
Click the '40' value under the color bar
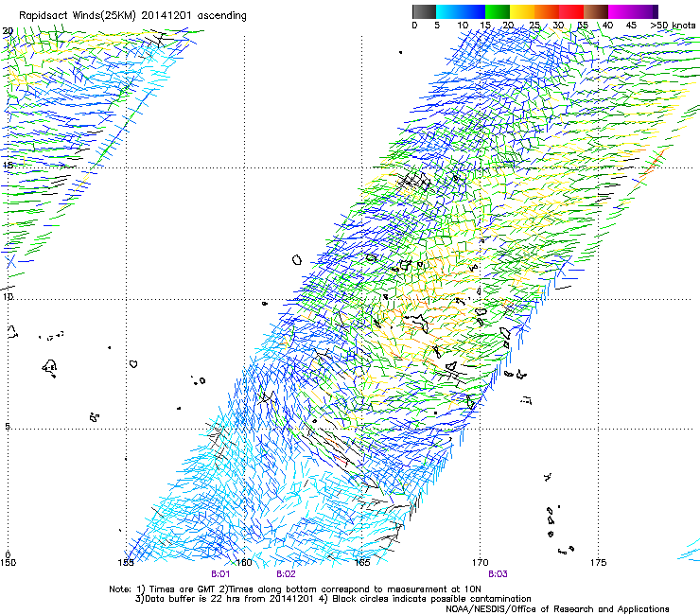(607, 26)
